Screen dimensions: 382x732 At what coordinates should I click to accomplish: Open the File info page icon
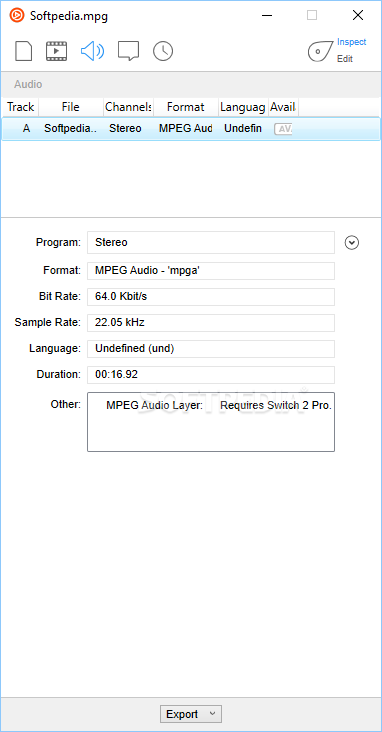click(x=24, y=51)
